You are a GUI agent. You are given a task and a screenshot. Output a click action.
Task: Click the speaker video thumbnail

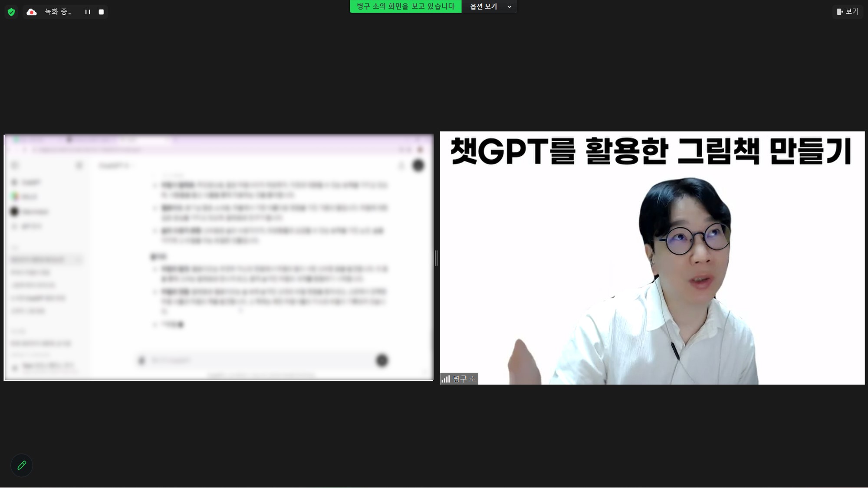pos(652,258)
